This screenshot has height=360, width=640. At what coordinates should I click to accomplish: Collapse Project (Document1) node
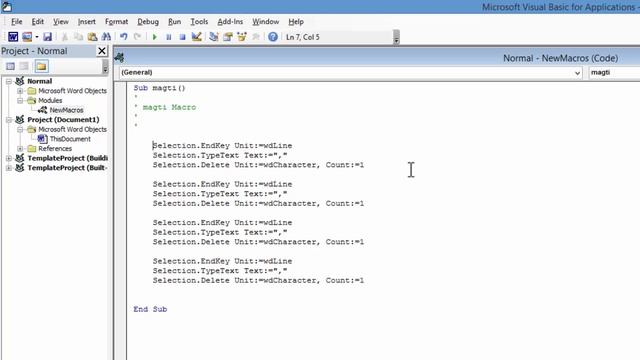(9, 120)
